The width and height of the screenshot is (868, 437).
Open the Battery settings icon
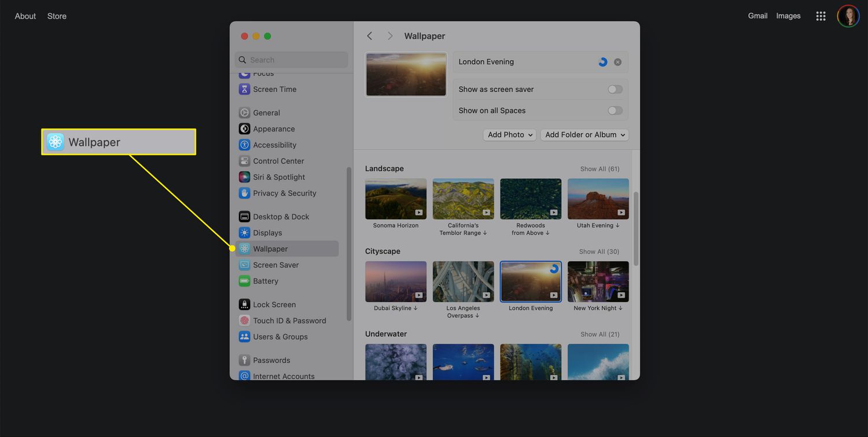(x=244, y=281)
